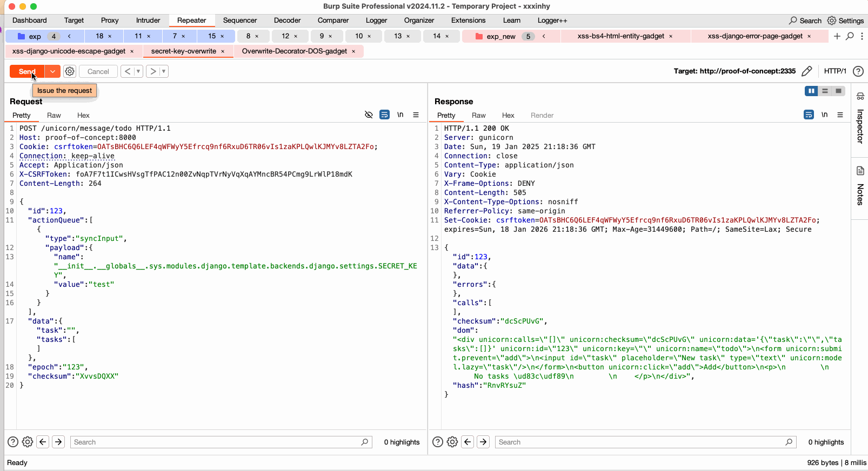The image size is (868, 471).
Task: Switch to the Intruder tool tab
Action: (148, 21)
